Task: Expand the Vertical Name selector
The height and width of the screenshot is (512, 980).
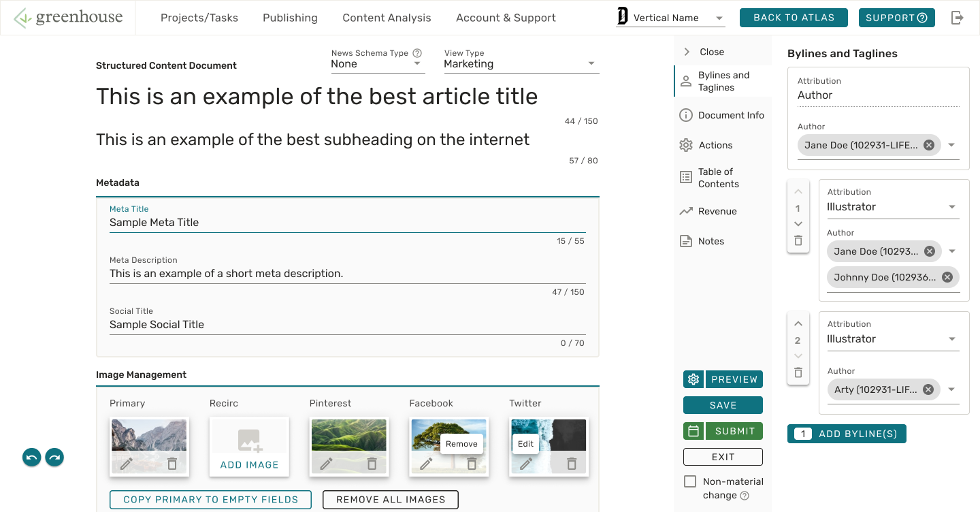Action: point(719,18)
